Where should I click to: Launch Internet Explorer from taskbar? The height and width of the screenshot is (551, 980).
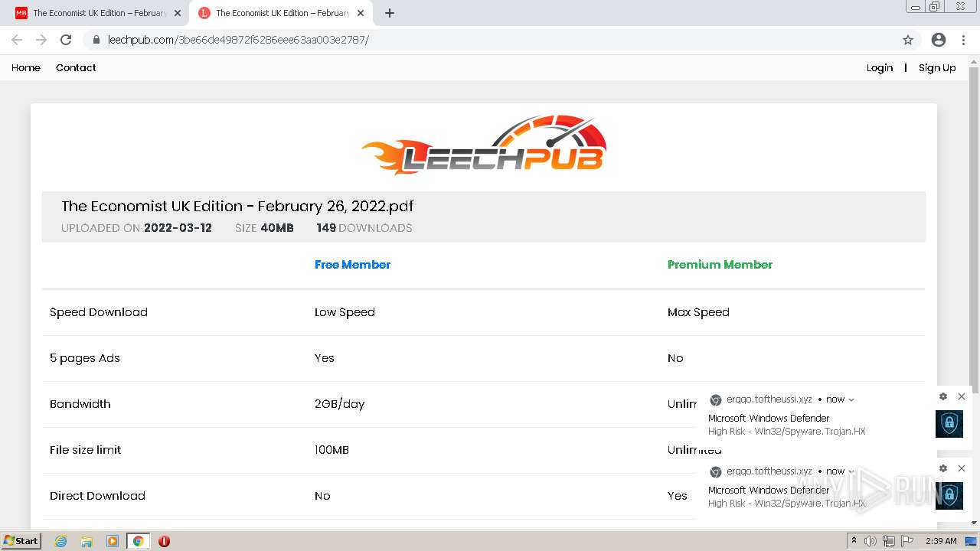[60, 541]
